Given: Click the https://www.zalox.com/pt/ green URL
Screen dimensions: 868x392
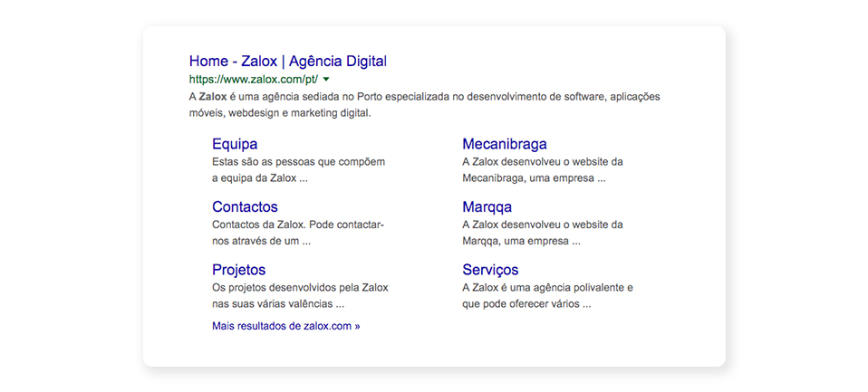Looking at the screenshot, I should (254, 79).
